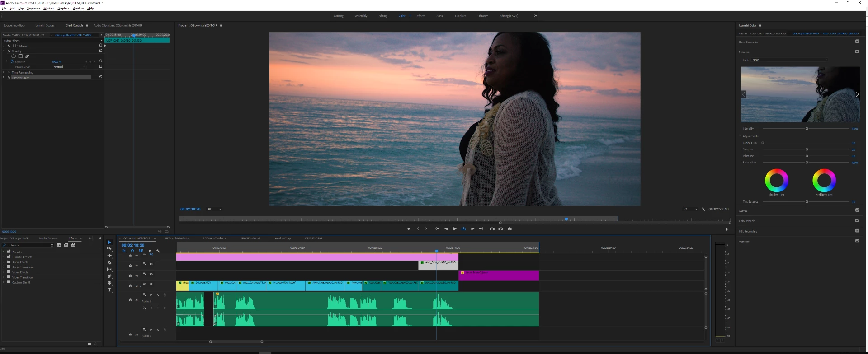Collapse the Adjustments section
Image resolution: width=868 pixels, height=354 pixels.
click(x=741, y=136)
